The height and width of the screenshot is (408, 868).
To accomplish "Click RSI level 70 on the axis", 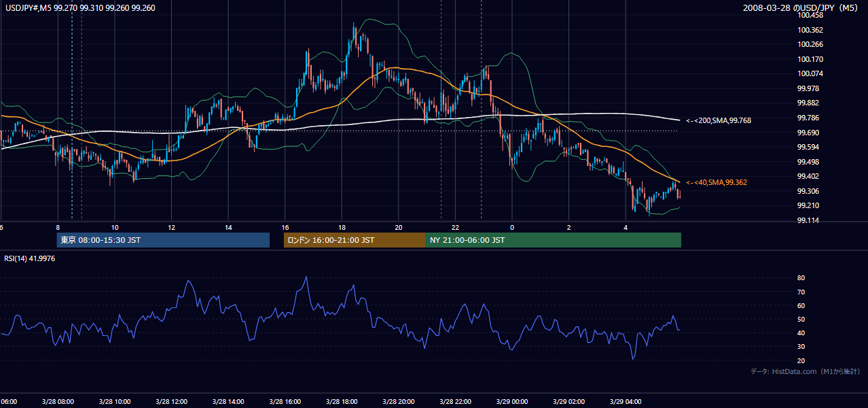I will pos(801,292).
